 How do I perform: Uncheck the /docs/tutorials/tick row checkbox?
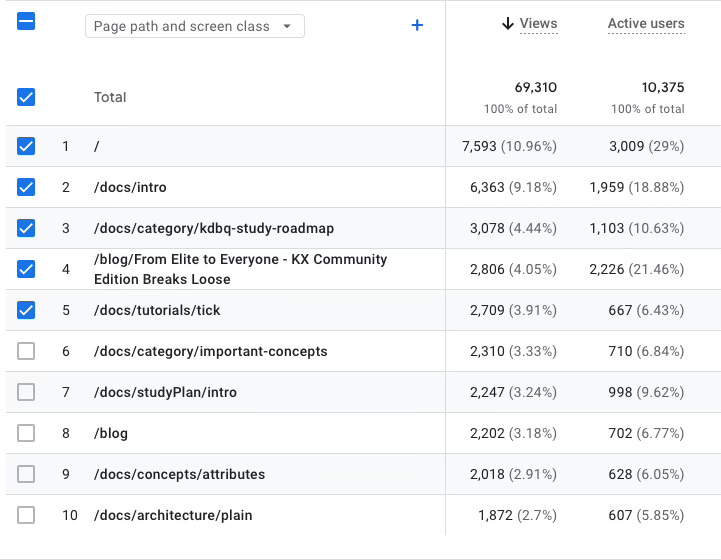[26, 310]
